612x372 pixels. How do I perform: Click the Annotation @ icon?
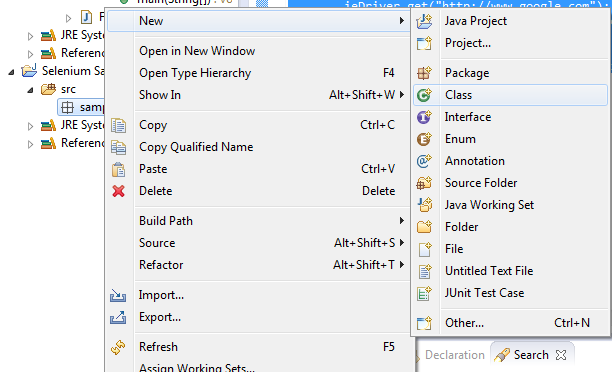coord(424,161)
